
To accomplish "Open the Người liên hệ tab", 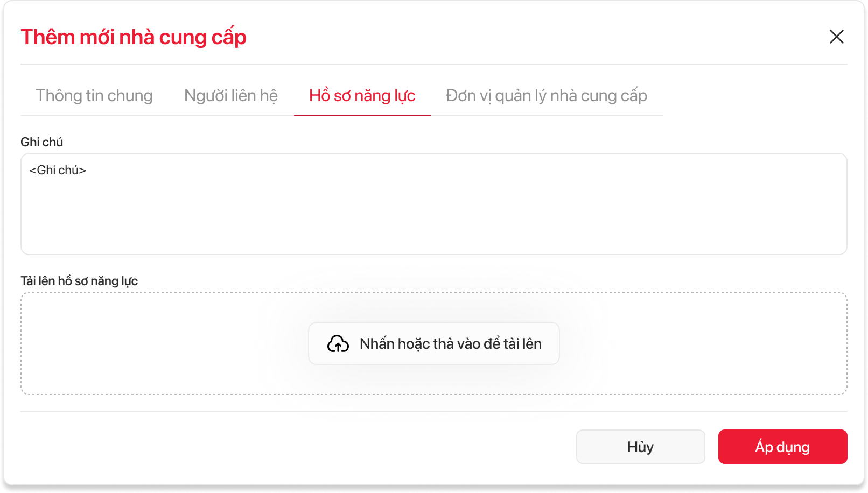I will coord(231,96).
